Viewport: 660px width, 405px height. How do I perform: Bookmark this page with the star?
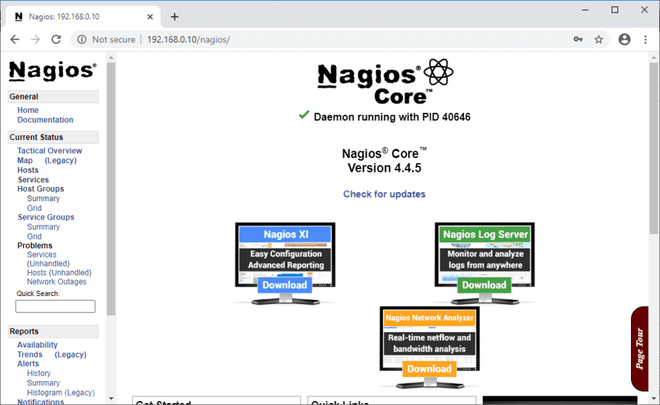pos(599,40)
